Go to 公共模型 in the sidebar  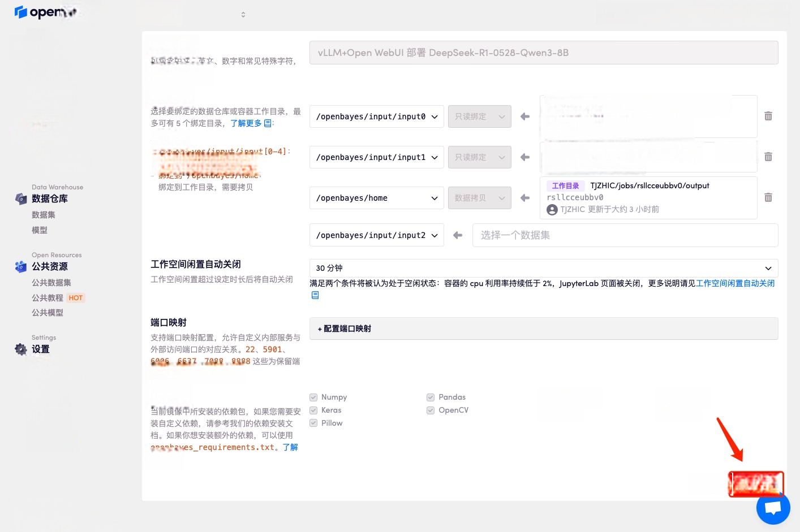48,313
